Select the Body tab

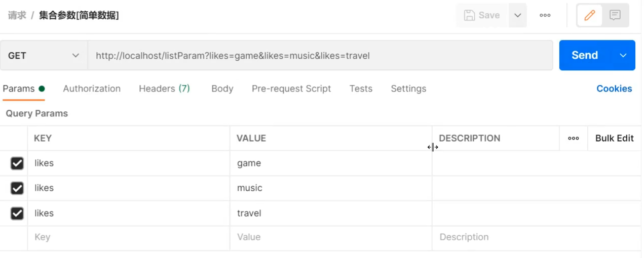(x=222, y=89)
